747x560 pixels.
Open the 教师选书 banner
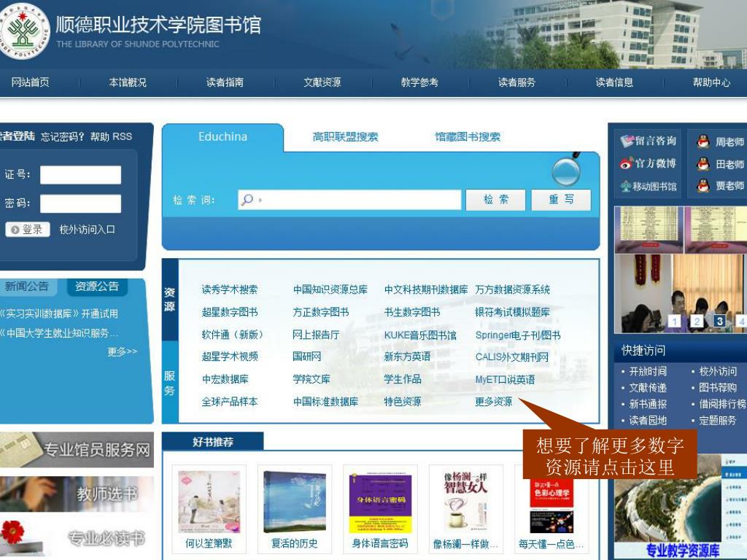pyautogui.click(x=77, y=494)
